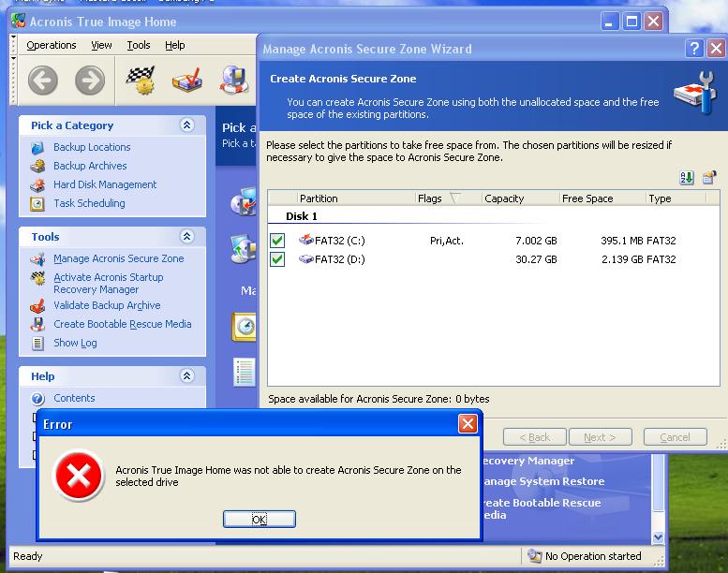Click the Back button in wizard

534,437
